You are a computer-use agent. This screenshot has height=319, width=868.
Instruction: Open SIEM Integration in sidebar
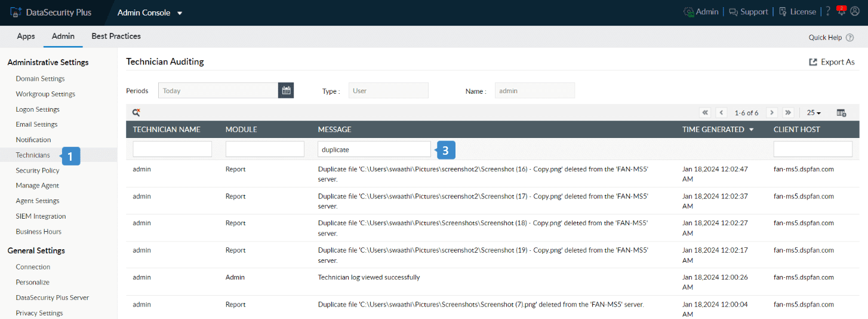[x=41, y=216]
